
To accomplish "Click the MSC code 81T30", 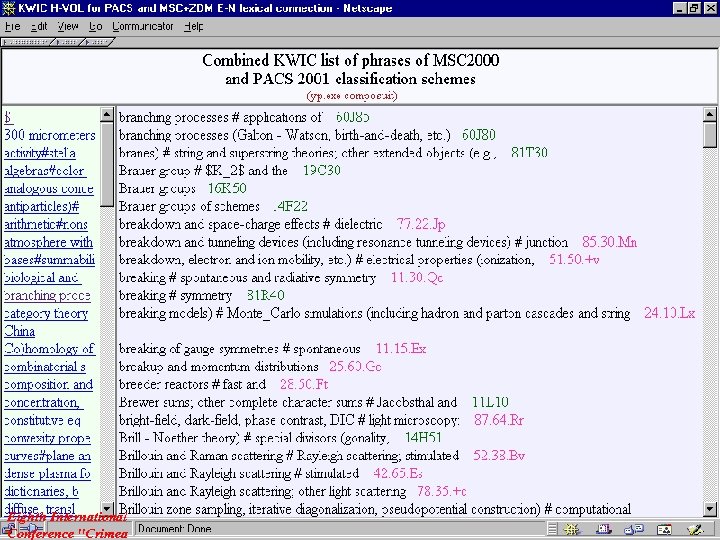I will pos(529,153).
